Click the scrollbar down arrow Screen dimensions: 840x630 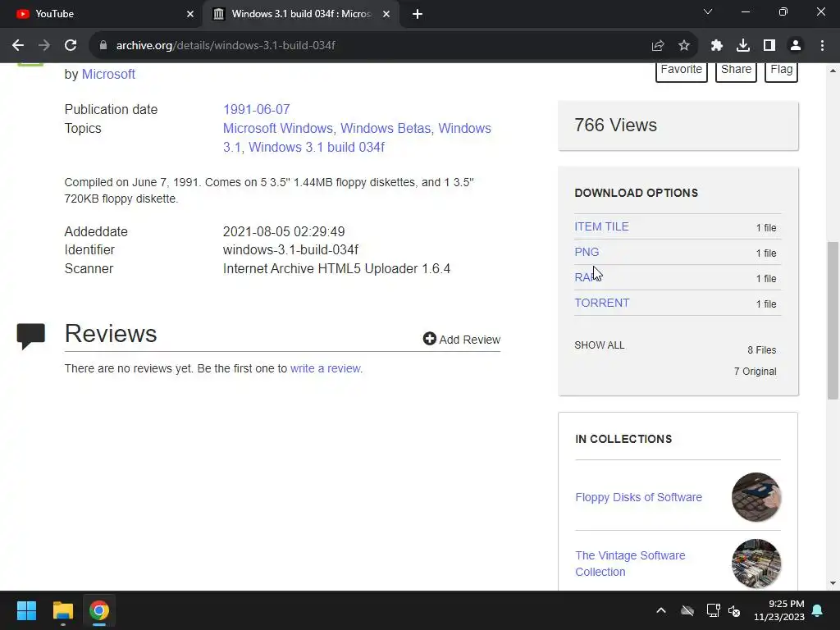point(833,583)
